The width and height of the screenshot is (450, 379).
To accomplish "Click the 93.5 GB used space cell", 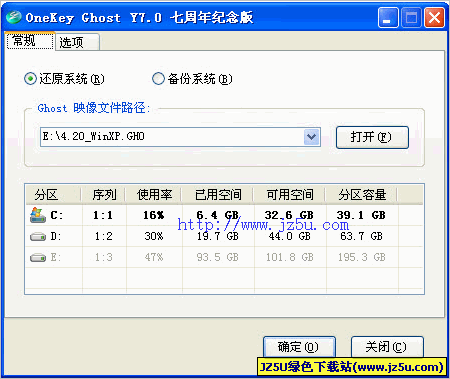I will [x=218, y=258].
